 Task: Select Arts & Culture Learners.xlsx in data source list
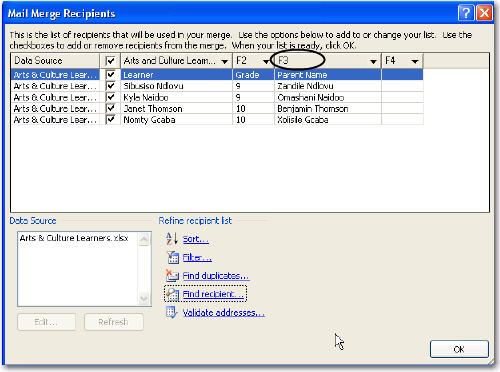pos(74,238)
